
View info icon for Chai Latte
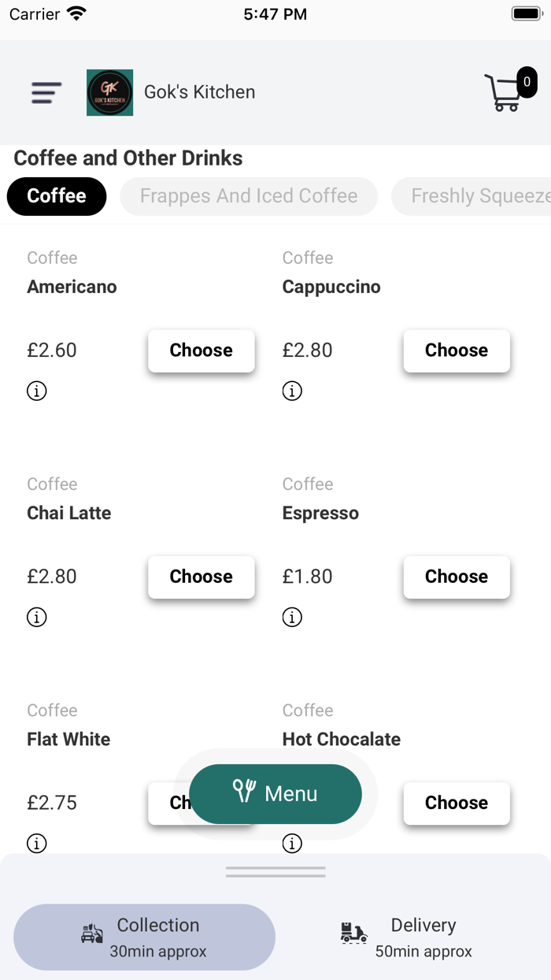pyautogui.click(x=37, y=617)
